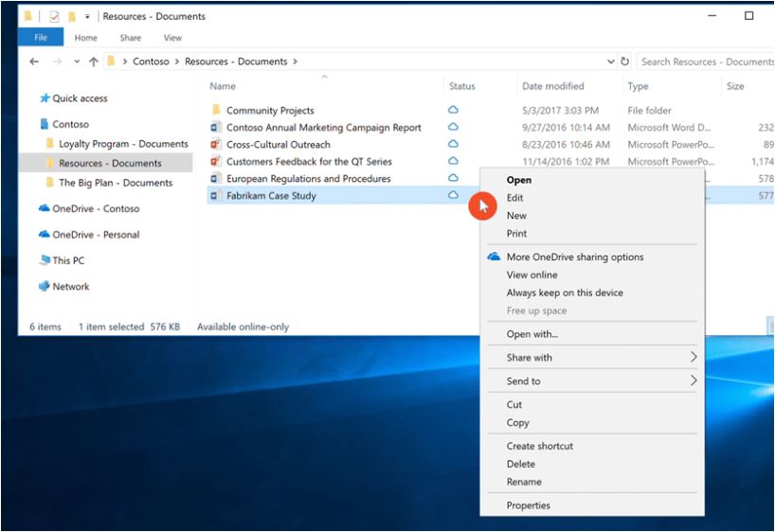Select Network in navigation pane
This screenshot has width=775, height=532.
[x=71, y=287]
